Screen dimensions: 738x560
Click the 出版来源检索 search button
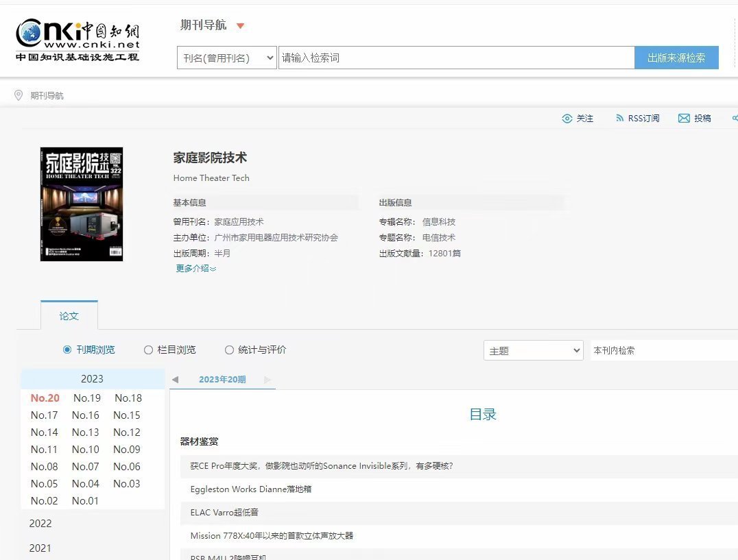676,58
